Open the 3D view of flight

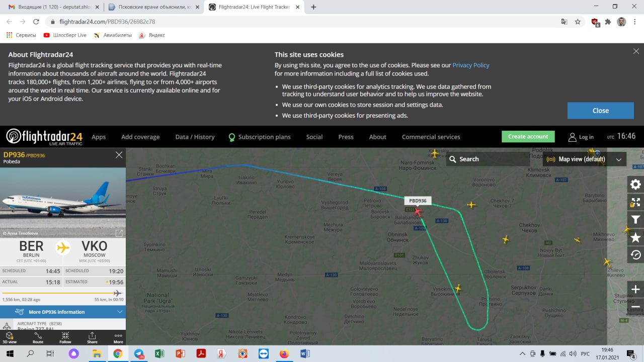pos(9,337)
